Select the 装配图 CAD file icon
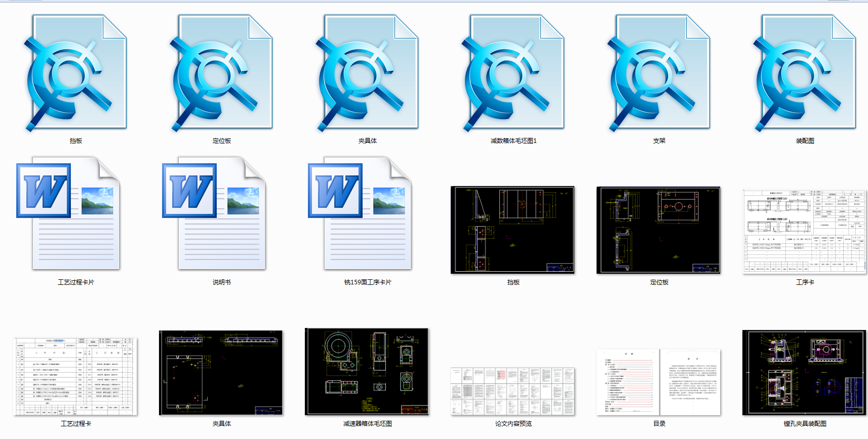This screenshot has width=868, height=439. [x=805, y=74]
